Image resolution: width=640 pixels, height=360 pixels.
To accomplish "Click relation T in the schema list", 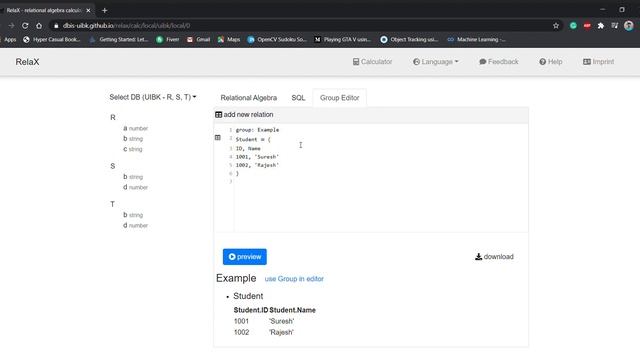I will 112,204.
